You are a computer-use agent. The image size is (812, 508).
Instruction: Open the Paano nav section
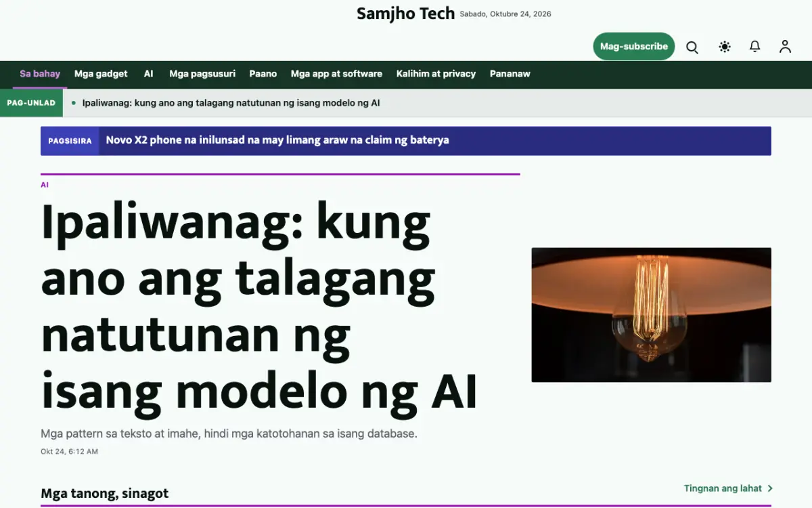(263, 74)
